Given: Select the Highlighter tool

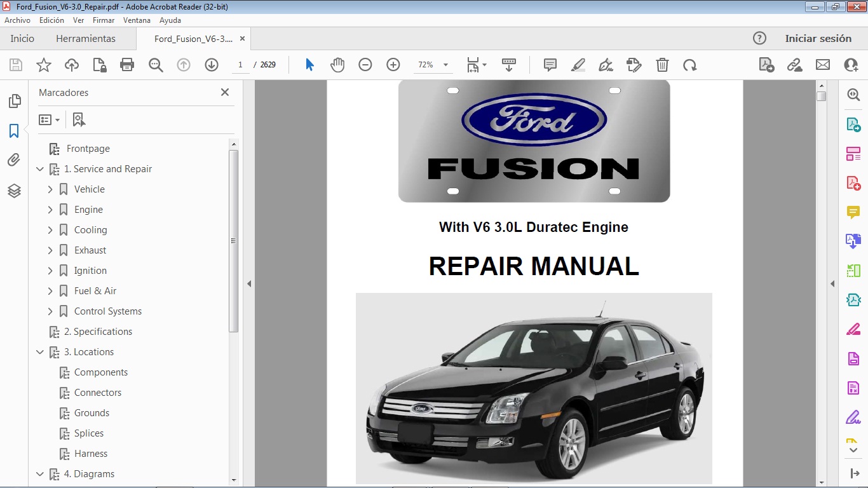Looking at the screenshot, I should 578,64.
